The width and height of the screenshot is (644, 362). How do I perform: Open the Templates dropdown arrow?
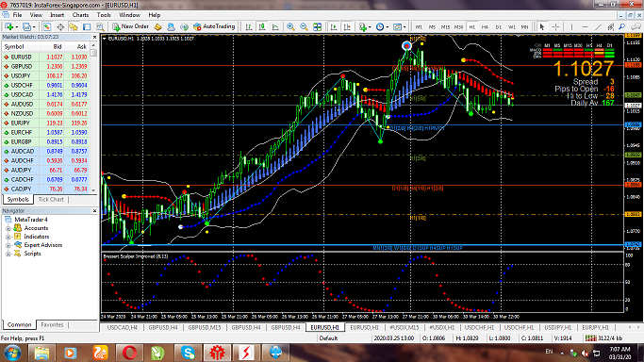tap(405, 26)
